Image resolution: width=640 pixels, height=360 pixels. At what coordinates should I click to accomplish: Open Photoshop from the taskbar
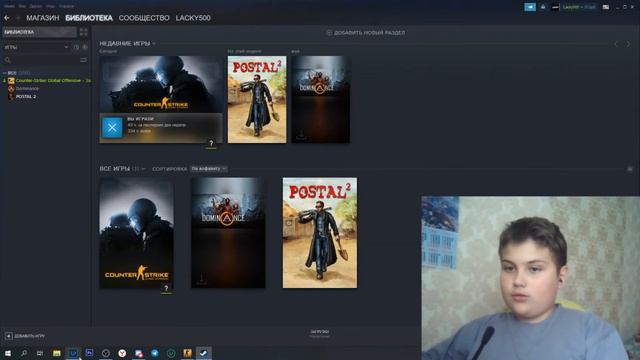click(89, 353)
